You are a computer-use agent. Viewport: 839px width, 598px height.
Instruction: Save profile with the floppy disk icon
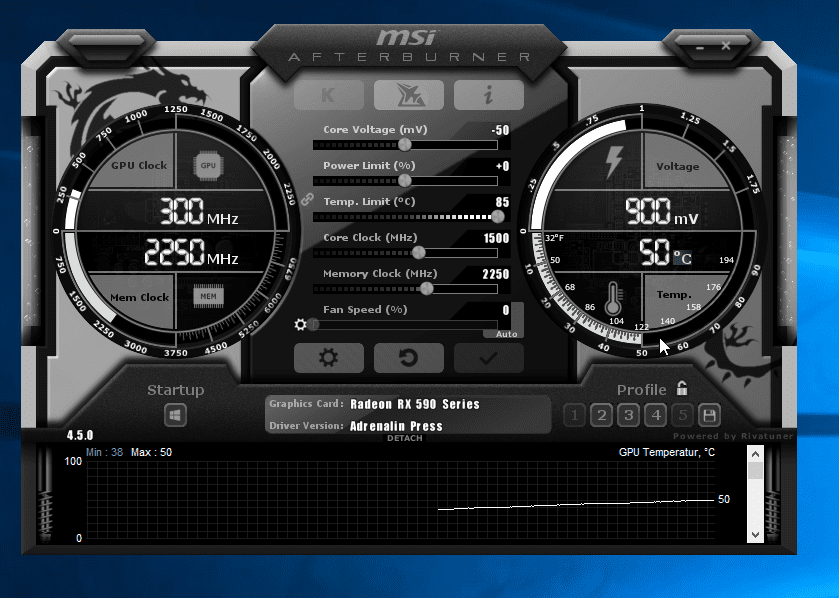click(710, 416)
